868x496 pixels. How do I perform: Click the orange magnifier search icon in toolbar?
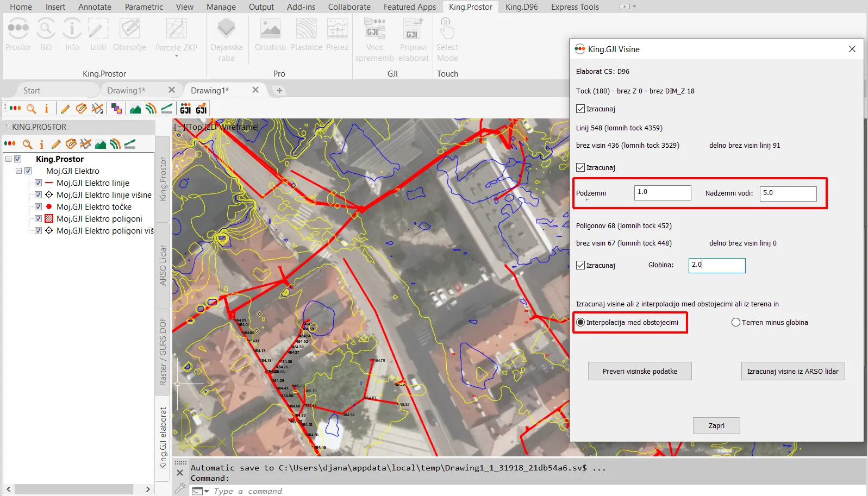click(32, 109)
